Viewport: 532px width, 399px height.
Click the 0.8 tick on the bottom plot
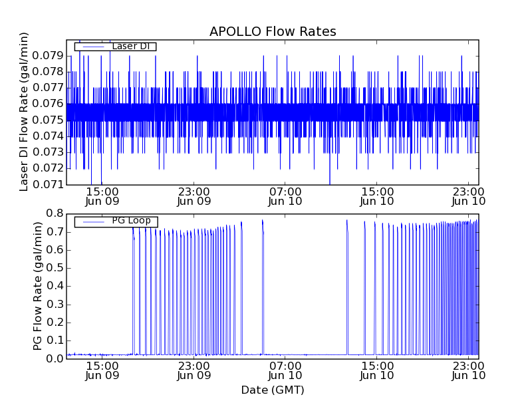point(55,213)
